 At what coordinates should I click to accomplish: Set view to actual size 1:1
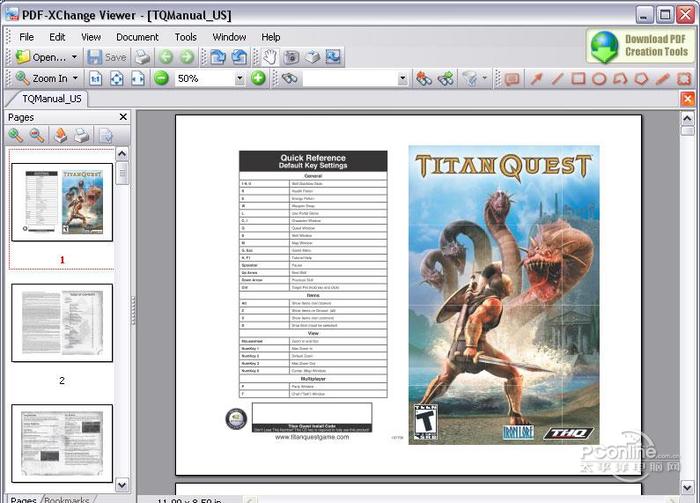(x=95, y=79)
